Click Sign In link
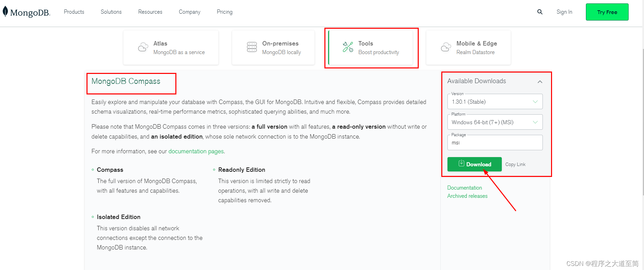This screenshot has width=644, height=270. point(564,12)
